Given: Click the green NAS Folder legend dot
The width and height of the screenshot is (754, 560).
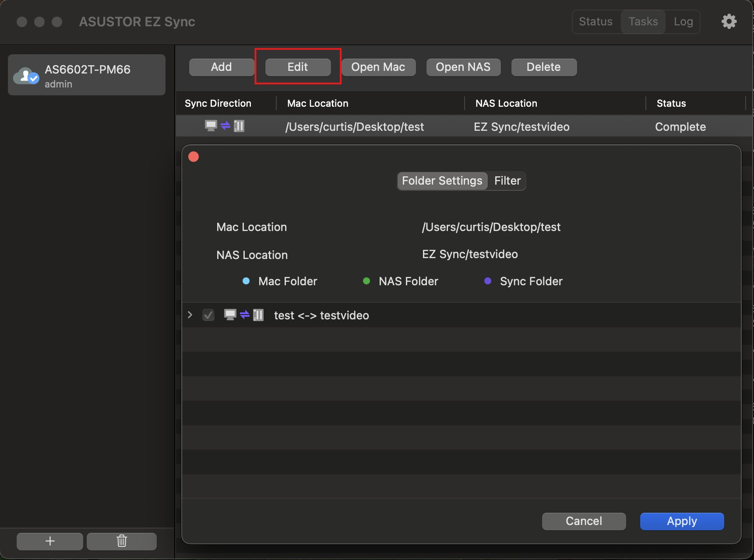Looking at the screenshot, I should point(366,281).
